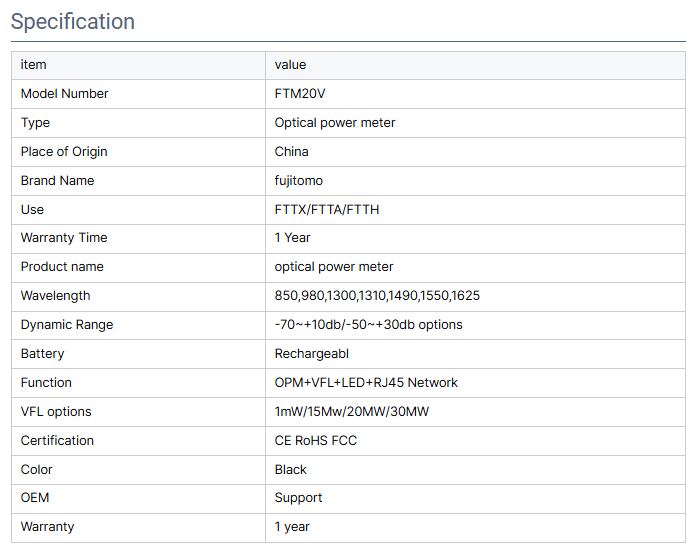
Task: Click the Wavelength row label
Action: [x=55, y=296]
